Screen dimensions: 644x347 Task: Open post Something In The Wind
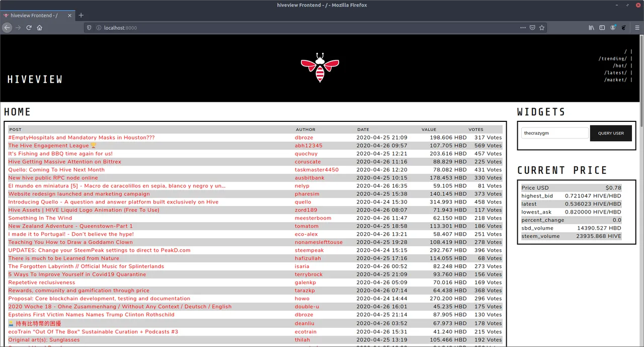(x=40, y=218)
